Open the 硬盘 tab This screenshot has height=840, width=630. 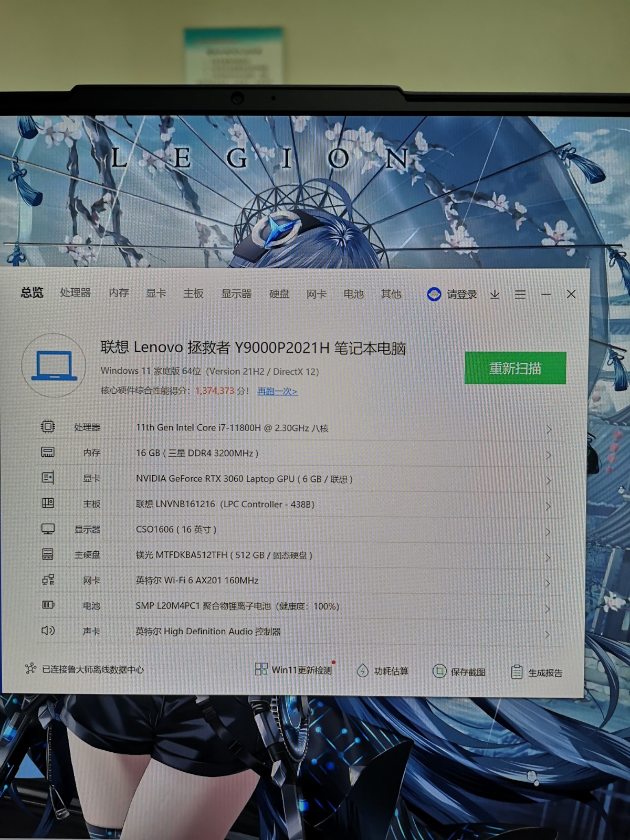[279, 294]
